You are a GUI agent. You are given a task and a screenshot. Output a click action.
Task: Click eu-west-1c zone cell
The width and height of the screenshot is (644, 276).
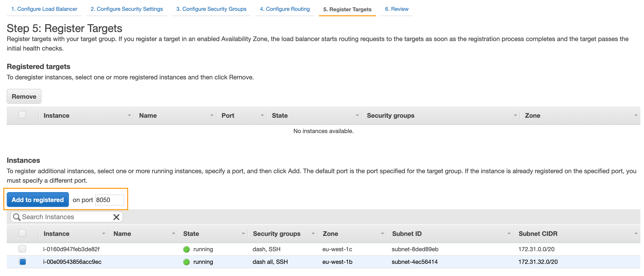click(x=337, y=249)
